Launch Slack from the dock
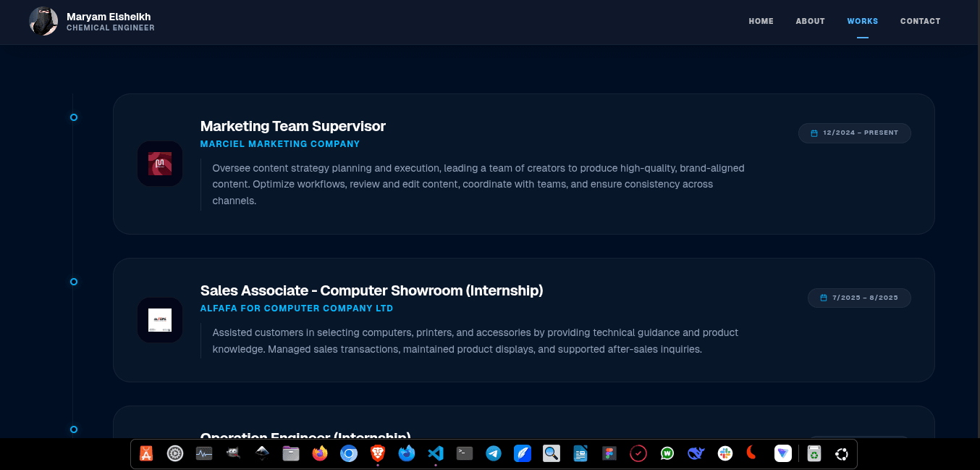The width and height of the screenshot is (980, 470). (x=725, y=454)
